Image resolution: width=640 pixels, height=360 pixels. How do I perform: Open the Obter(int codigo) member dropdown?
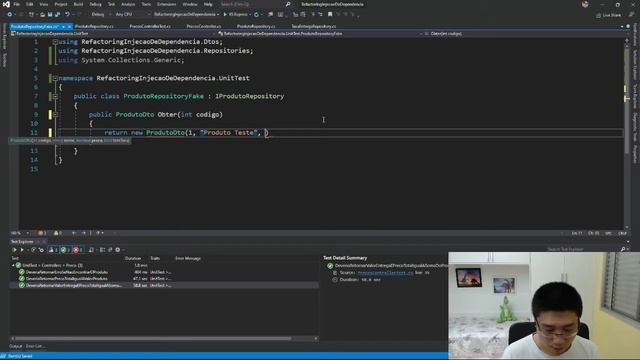coord(524,33)
